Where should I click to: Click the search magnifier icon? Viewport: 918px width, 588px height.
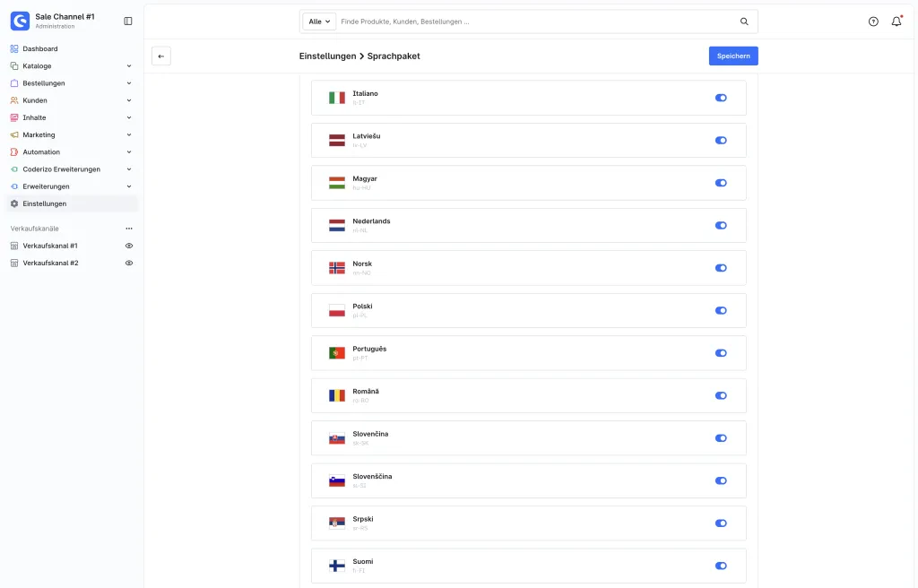[744, 22]
